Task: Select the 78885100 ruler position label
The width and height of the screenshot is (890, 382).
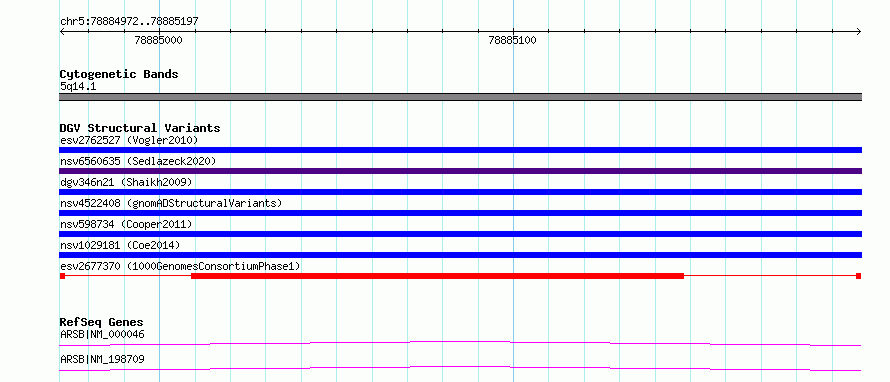Action: pyautogui.click(x=513, y=40)
